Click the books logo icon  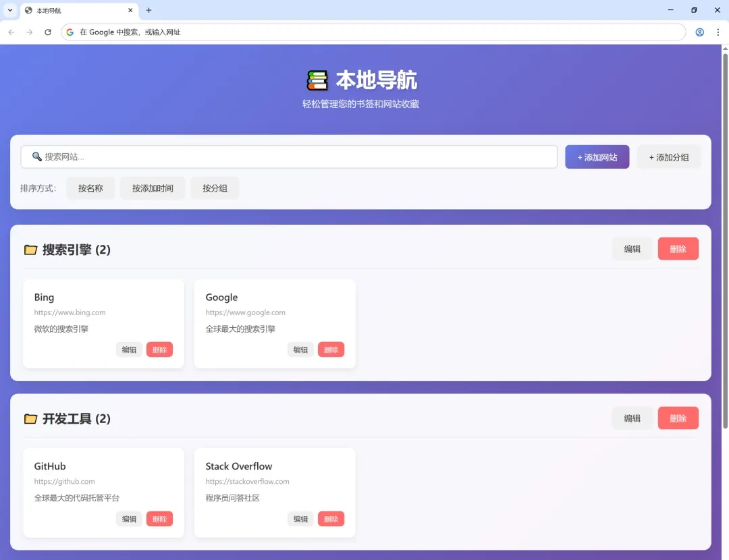tap(317, 80)
